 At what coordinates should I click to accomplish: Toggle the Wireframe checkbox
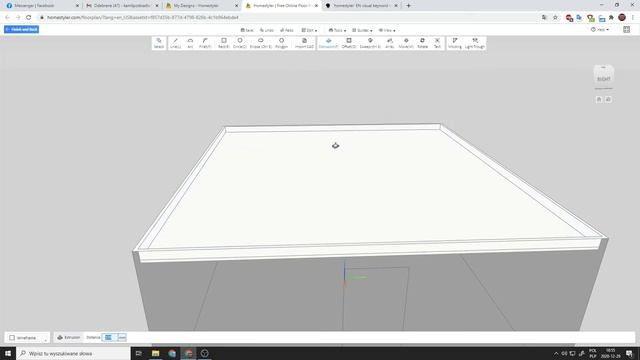click(12, 338)
